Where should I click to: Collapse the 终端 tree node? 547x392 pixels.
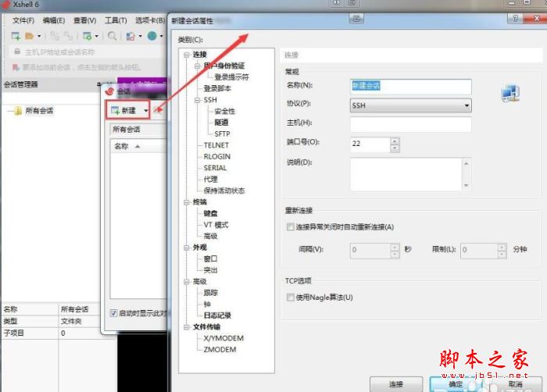tap(187, 202)
